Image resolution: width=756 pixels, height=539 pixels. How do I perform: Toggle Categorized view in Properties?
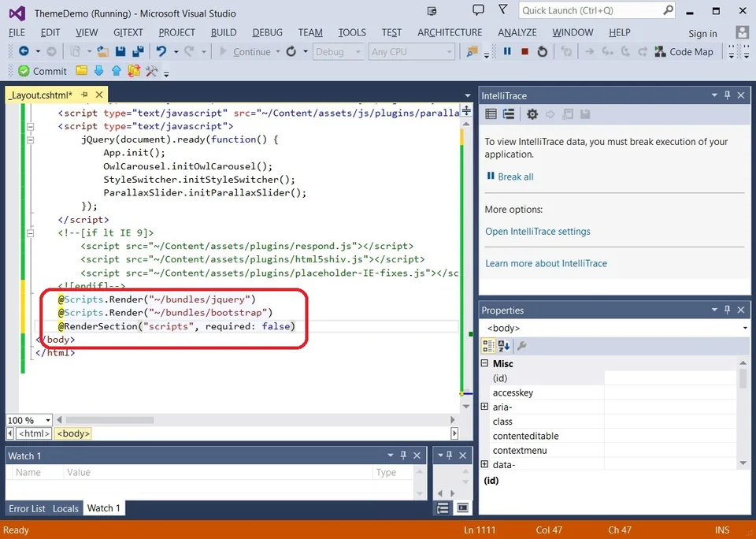488,345
